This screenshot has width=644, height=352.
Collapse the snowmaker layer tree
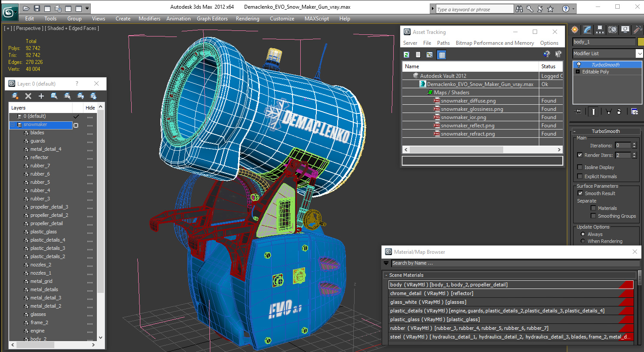[13, 125]
